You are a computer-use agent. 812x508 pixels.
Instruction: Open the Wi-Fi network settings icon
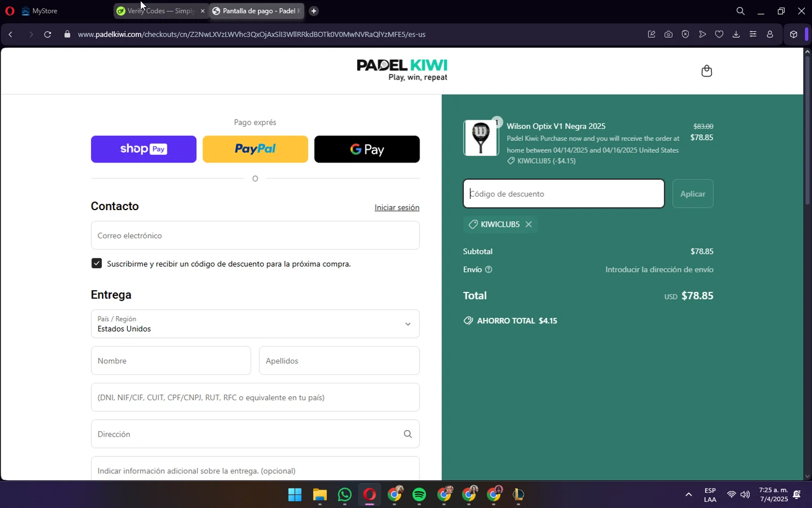coord(731,494)
